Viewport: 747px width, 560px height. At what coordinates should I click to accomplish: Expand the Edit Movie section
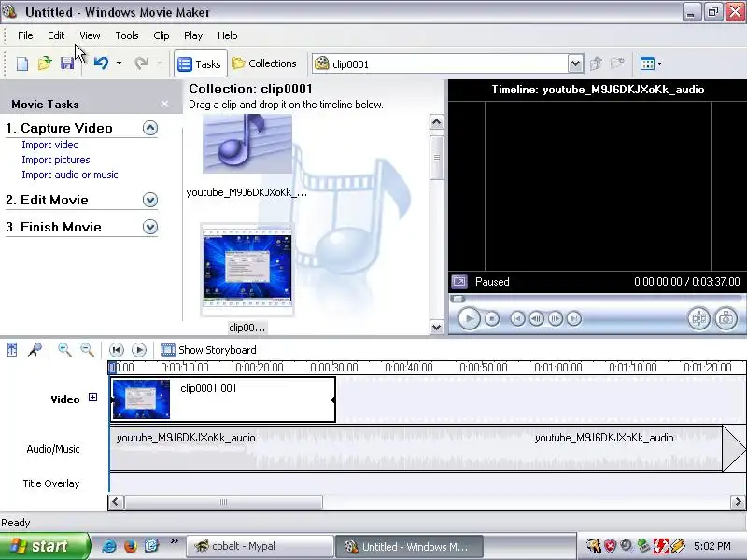[150, 200]
